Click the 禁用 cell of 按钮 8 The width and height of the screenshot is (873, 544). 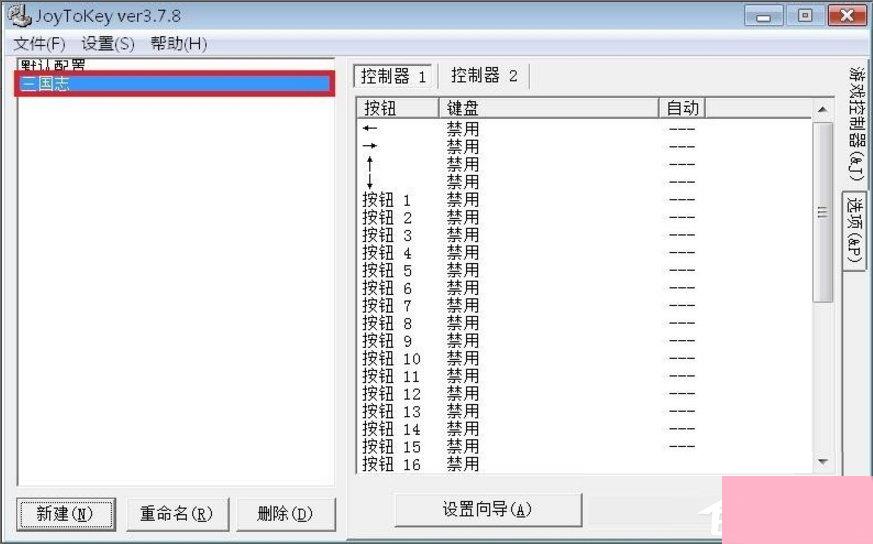point(463,324)
